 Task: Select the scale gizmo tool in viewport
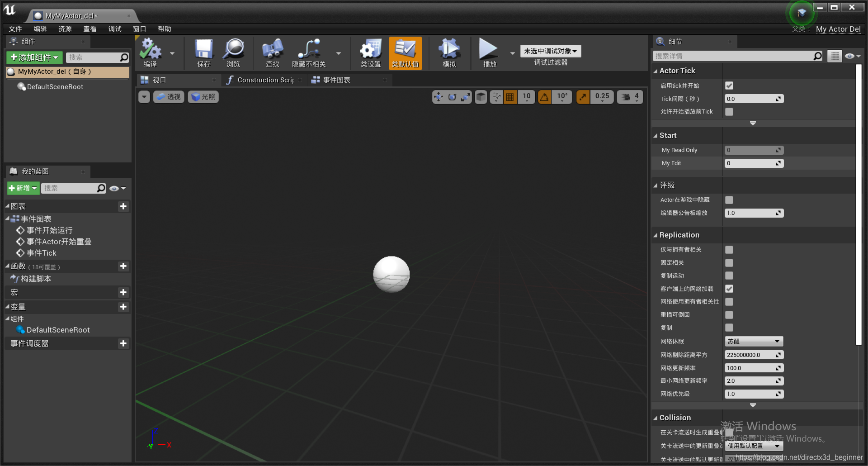point(466,97)
